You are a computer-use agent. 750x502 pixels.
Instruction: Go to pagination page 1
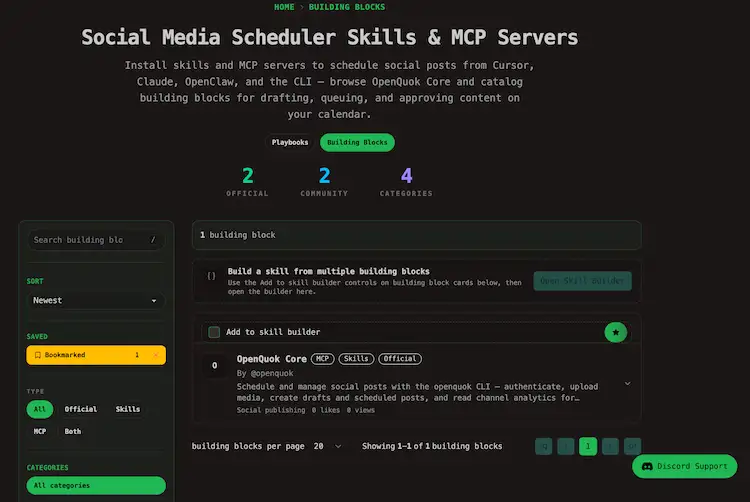coord(588,446)
